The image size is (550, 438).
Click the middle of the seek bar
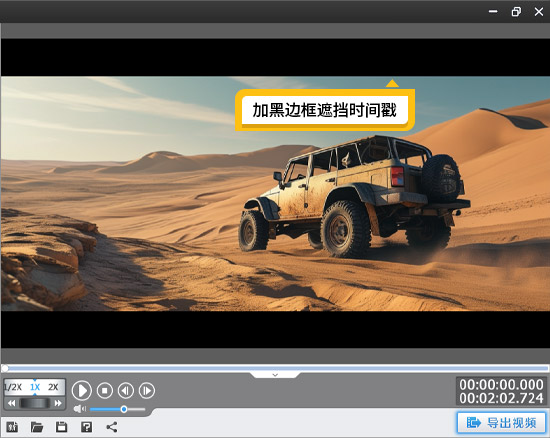[275, 368]
